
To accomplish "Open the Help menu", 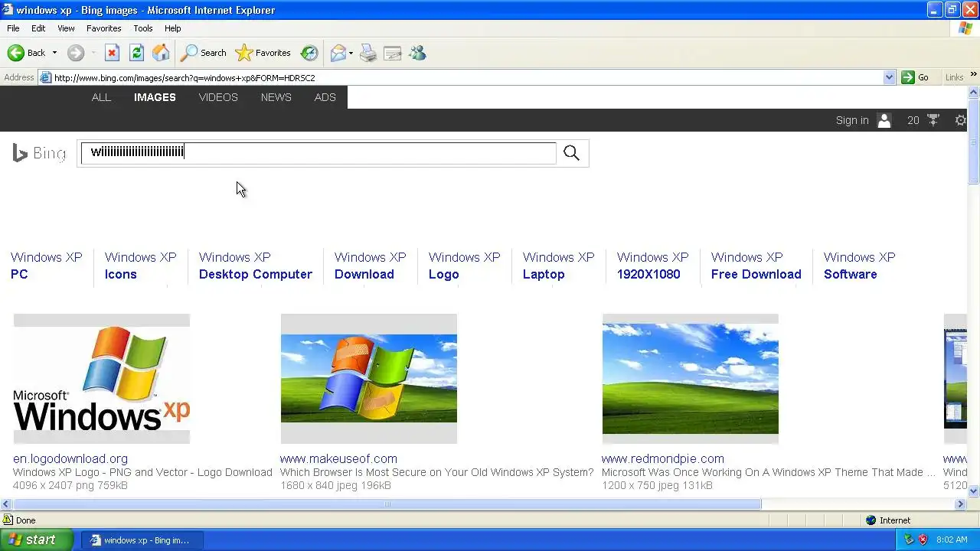I will (173, 28).
